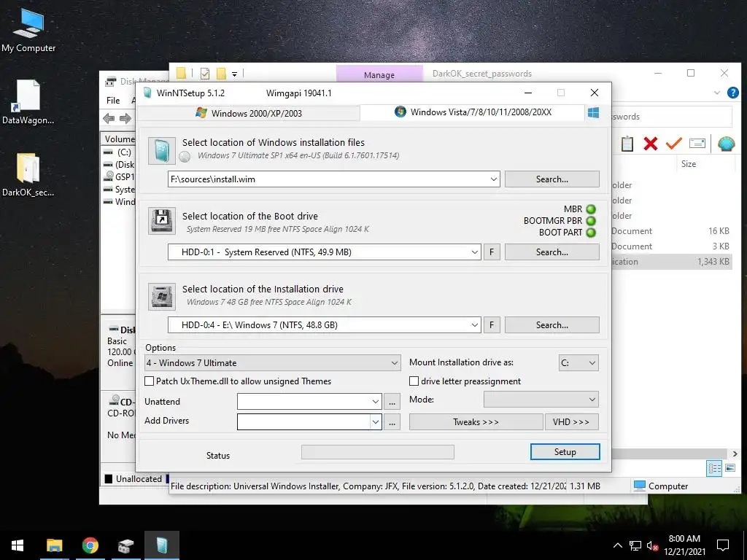
Task: Switch Explorer to details view icon
Action: (715, 468)
